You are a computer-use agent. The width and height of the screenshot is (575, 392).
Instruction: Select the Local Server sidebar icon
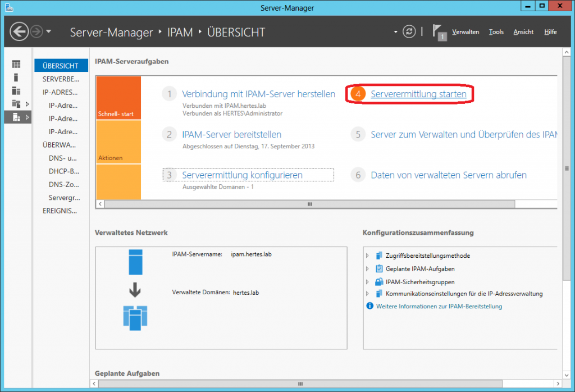(x=16, y=78)
